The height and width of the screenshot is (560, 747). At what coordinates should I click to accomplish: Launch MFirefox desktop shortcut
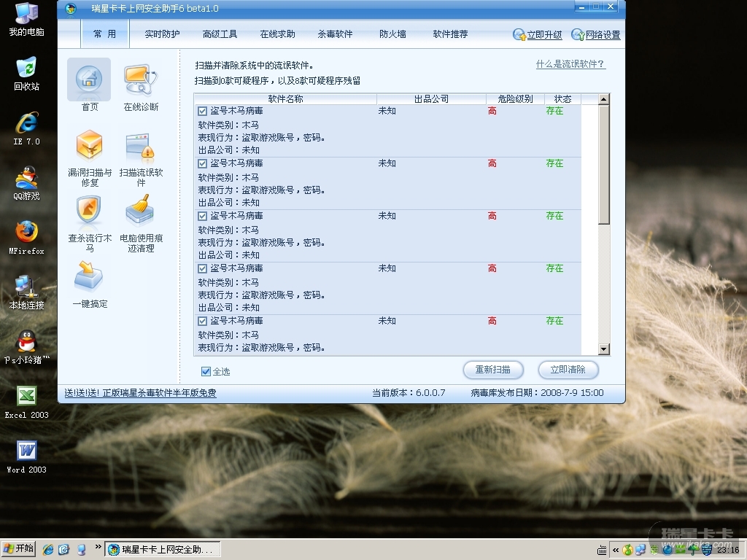click(27, 238)
